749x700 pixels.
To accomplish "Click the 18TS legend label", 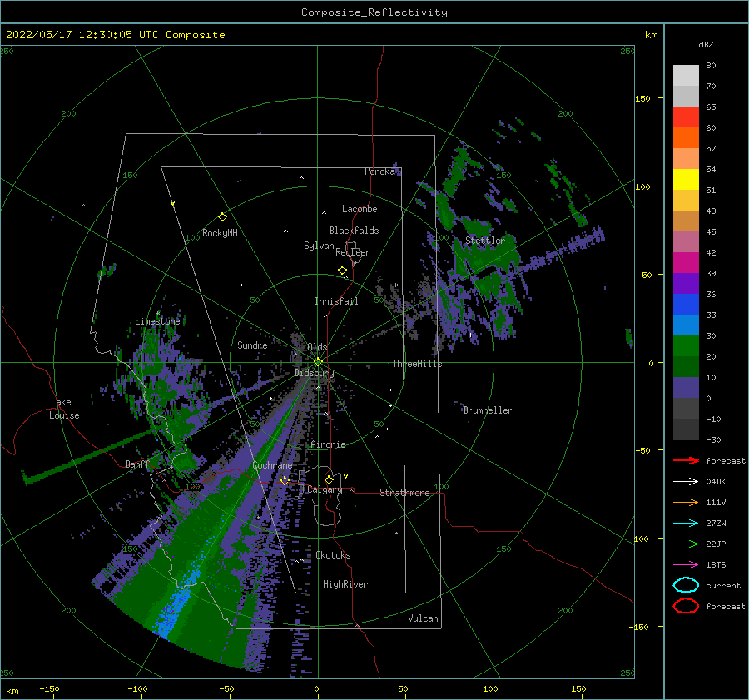I will (716, 565).
